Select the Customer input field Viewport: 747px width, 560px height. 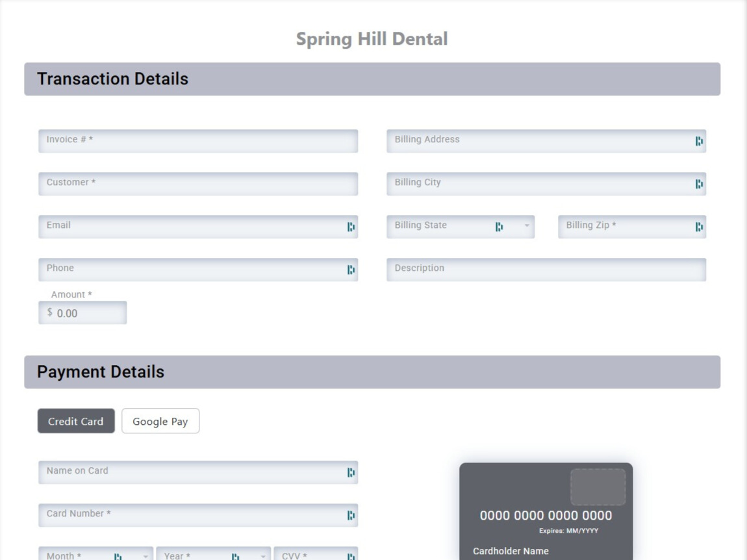tap(195, 184)
